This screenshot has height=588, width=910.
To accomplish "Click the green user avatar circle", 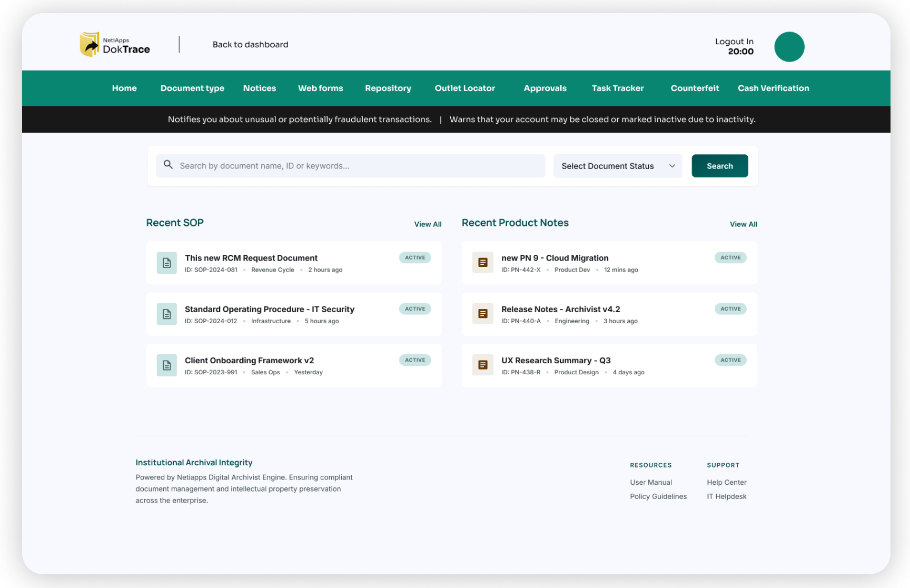I will pyautogui.click(x=788, y=47).
